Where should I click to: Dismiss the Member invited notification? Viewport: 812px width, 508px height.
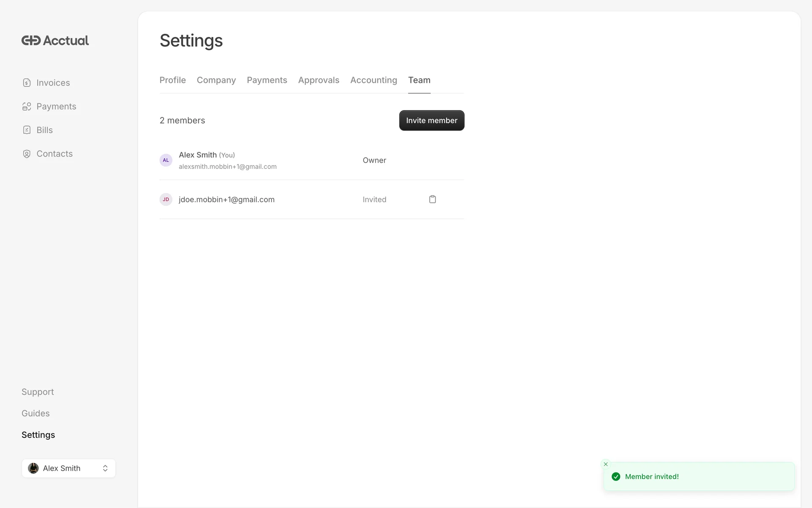pyautogui.click(x=606, y=464)
